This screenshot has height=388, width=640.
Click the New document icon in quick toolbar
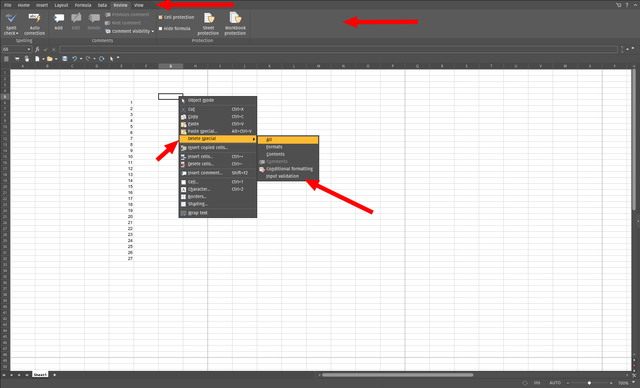coord(37,59)
